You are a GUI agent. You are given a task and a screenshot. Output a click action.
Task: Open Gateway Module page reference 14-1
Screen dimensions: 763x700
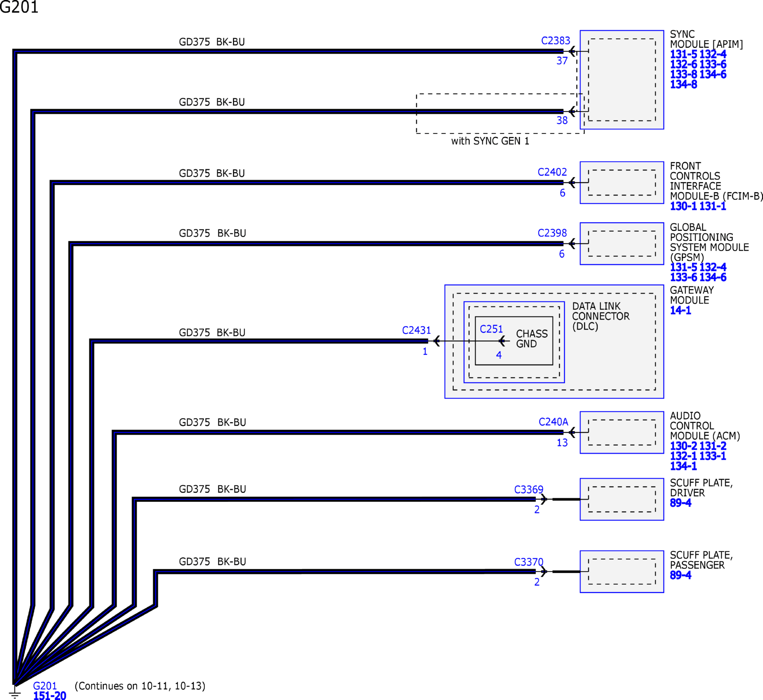[x=680, y=310]
